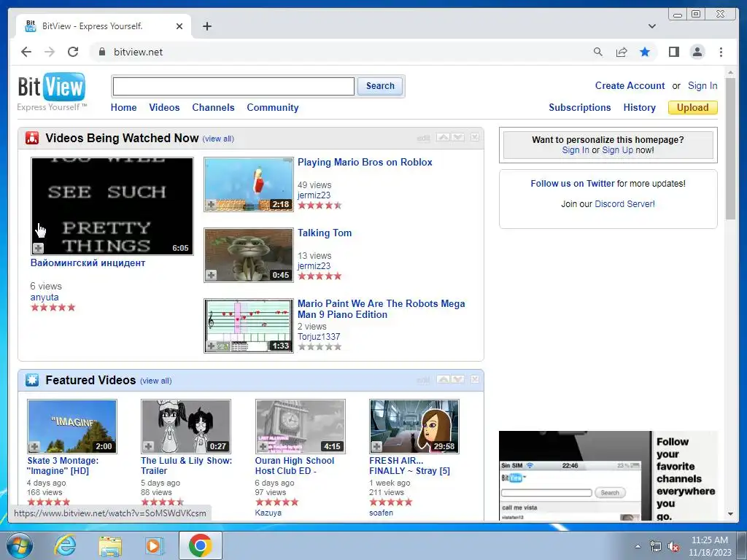
Task: Click Sign Up in personalize box
Action: (x=617, y=150)
